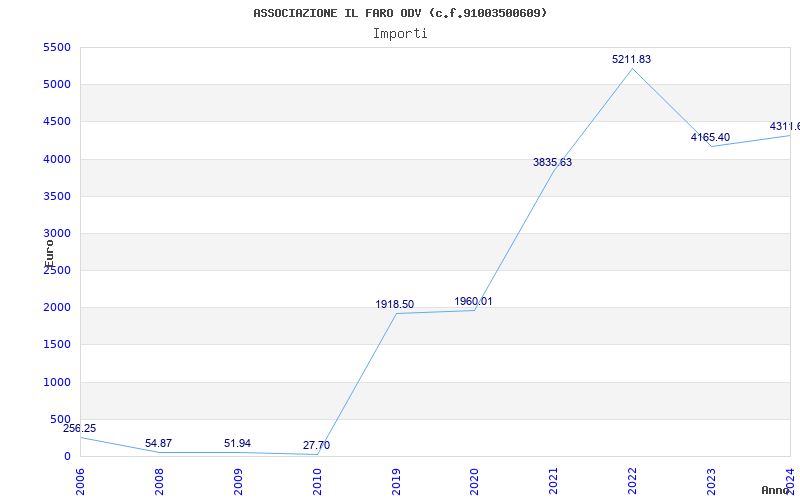Image resolution: width=800 pixels, height=500 pixels.
Task: Click the 2022 year axis label
Action: coord(633,481)
